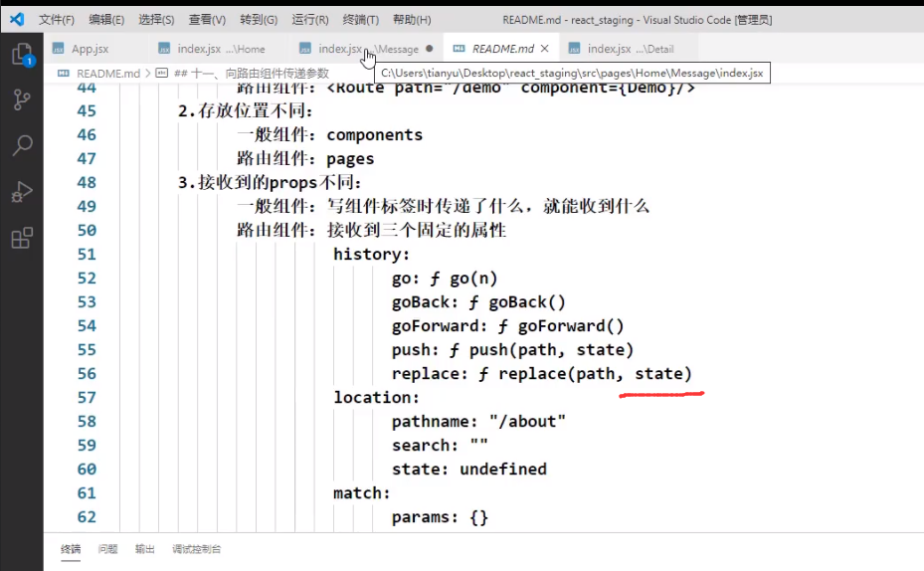
Task: Click 'params: {}' on line 62
Action: [440, 517]
